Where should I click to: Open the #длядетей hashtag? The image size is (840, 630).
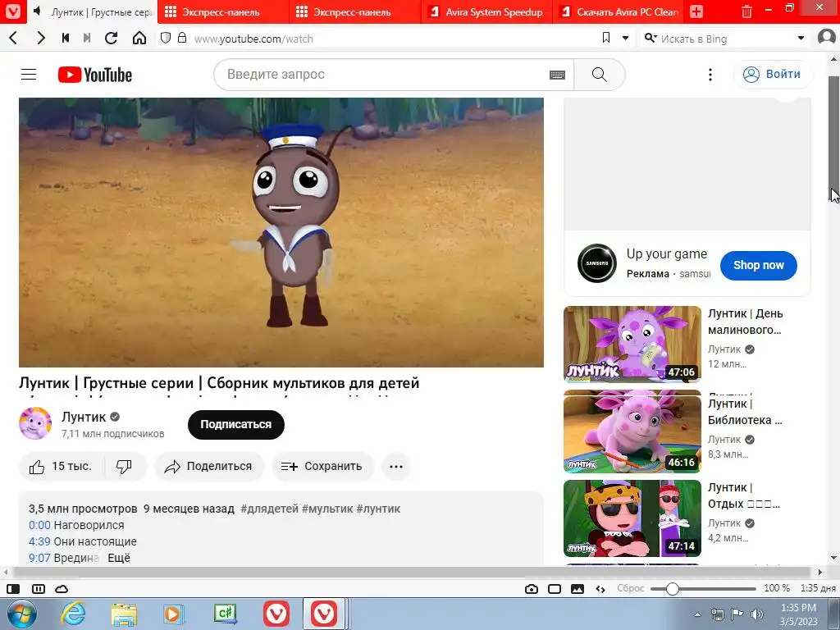point(269,509)
